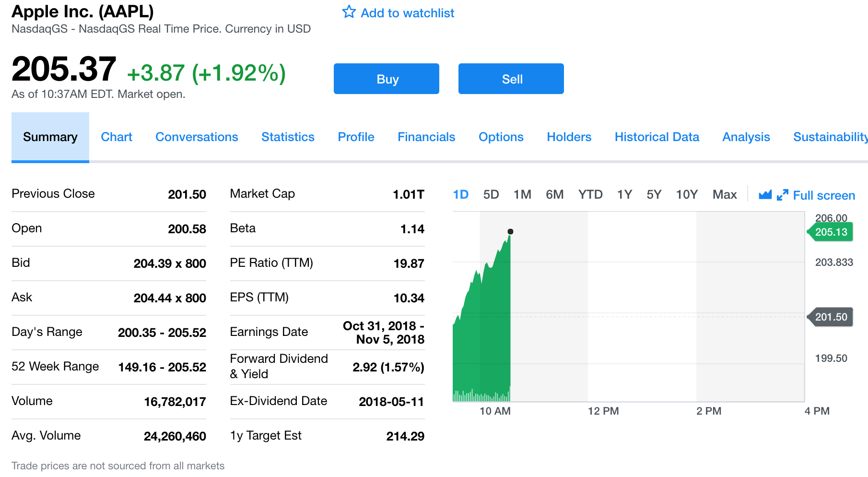Image resolution: width=868 pixels, height=477 pixels.
Task: Click the green 205.13 price label
Action: click(831, 232)
